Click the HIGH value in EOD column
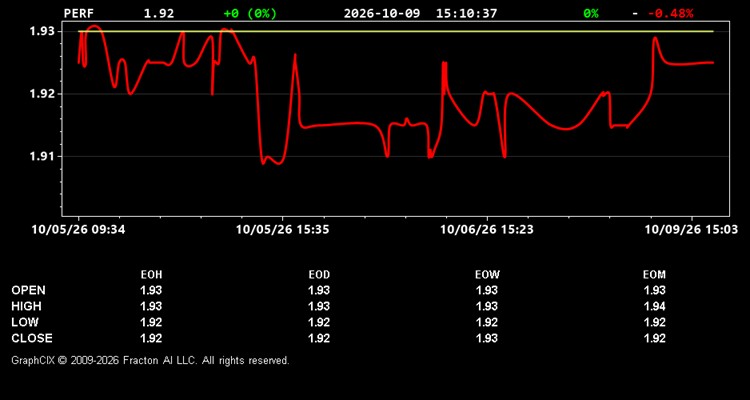 tap(319, 306)
